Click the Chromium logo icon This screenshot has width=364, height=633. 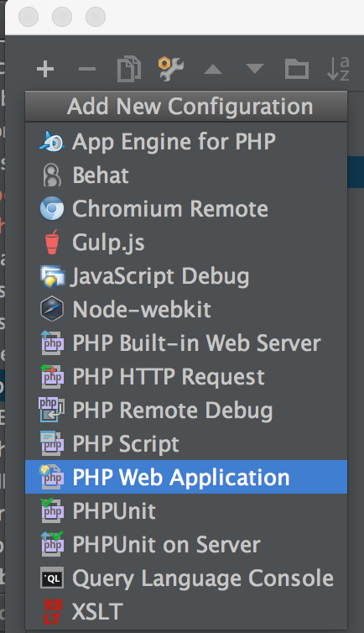coord(52,209)
